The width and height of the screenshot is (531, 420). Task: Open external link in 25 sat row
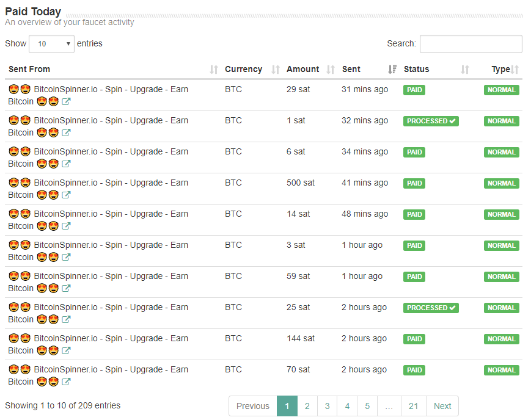(66, 319)
